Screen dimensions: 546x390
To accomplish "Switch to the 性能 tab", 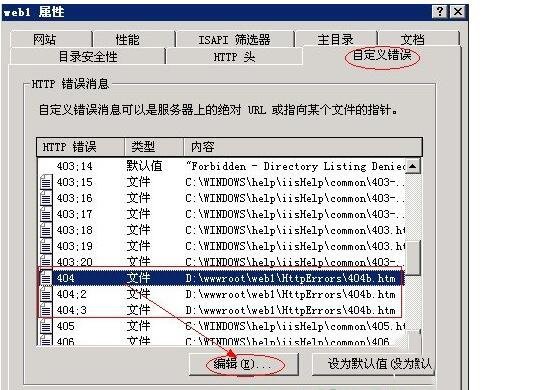I will pyautogui.click(x=134, y=39).
